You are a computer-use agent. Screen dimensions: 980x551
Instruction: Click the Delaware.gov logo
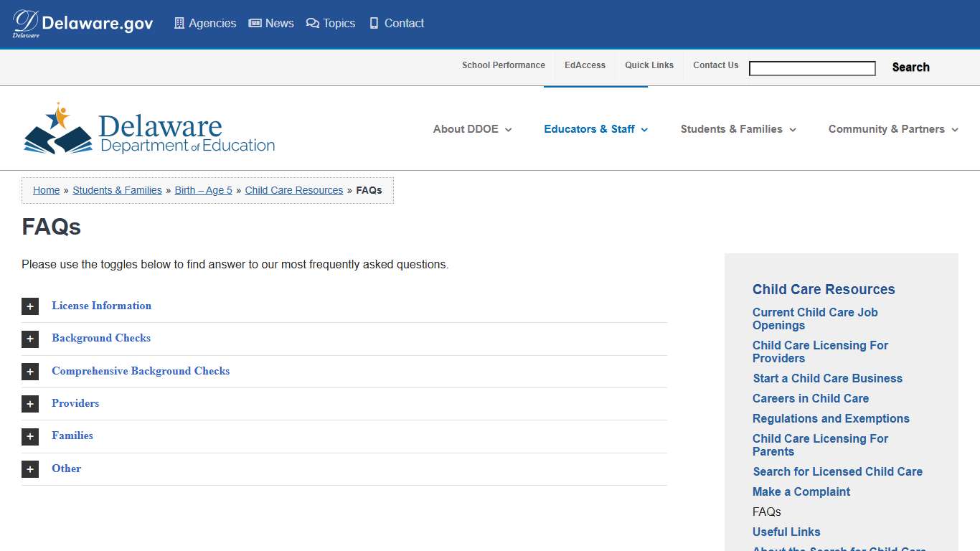point(83,24)
